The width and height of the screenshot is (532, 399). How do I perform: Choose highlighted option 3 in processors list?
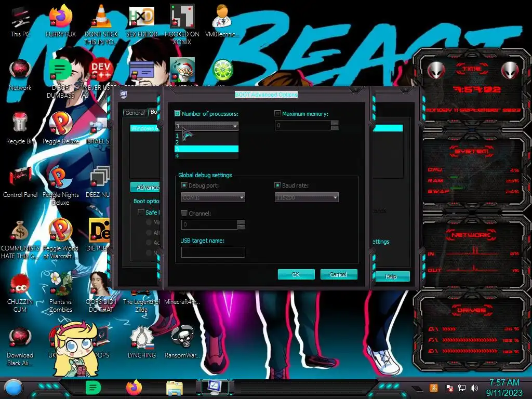pyautogui.click(x=206, y=149)
